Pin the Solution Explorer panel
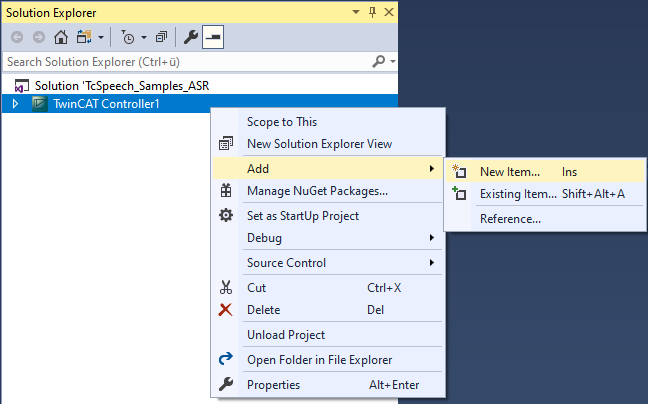This screenshot has height=404, width=648. pos(372,12)
